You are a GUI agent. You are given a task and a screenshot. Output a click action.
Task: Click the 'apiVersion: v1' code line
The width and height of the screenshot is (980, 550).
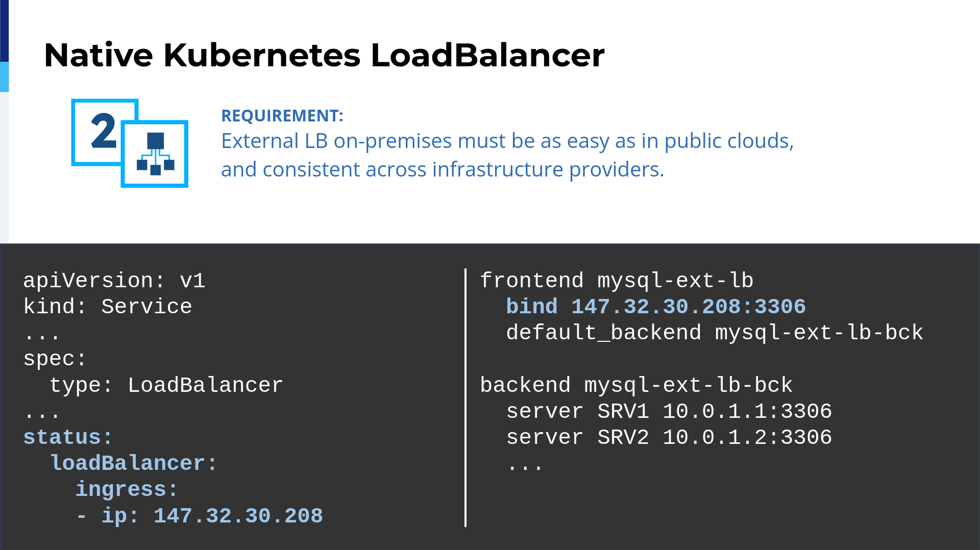[114, 281]
